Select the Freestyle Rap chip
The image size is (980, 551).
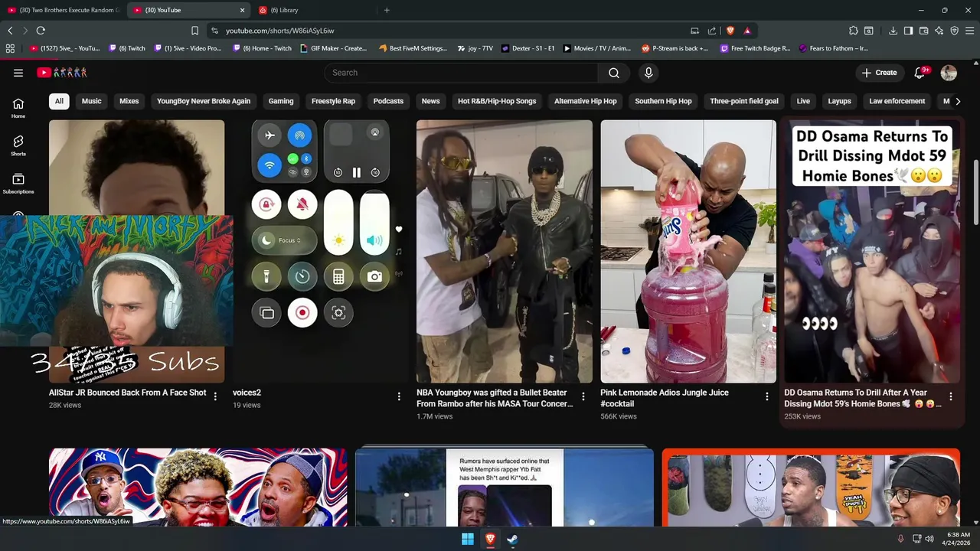click(333, 101)
